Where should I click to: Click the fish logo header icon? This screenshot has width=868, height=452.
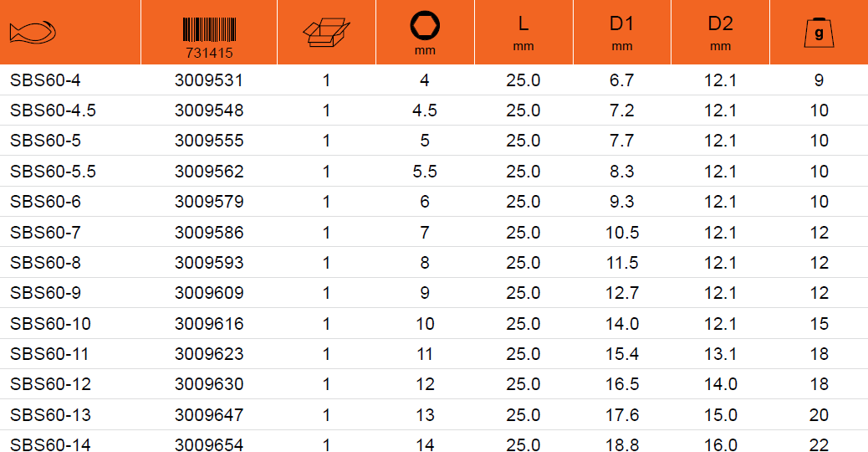coord(33,33)
